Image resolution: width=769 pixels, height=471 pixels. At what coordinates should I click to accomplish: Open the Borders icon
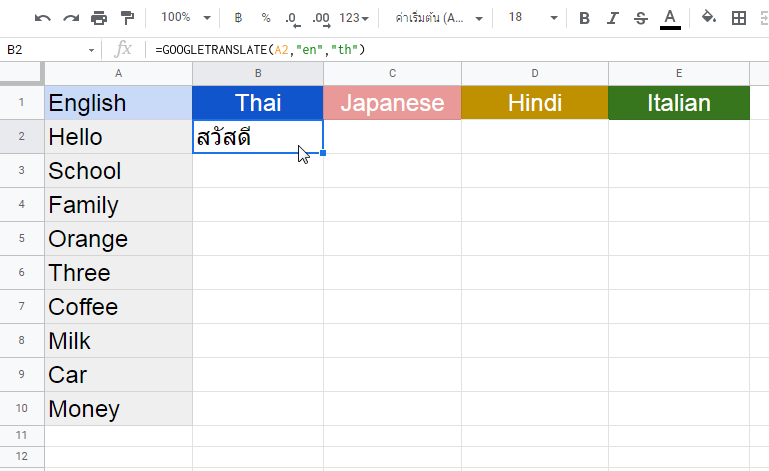(739, 19)
